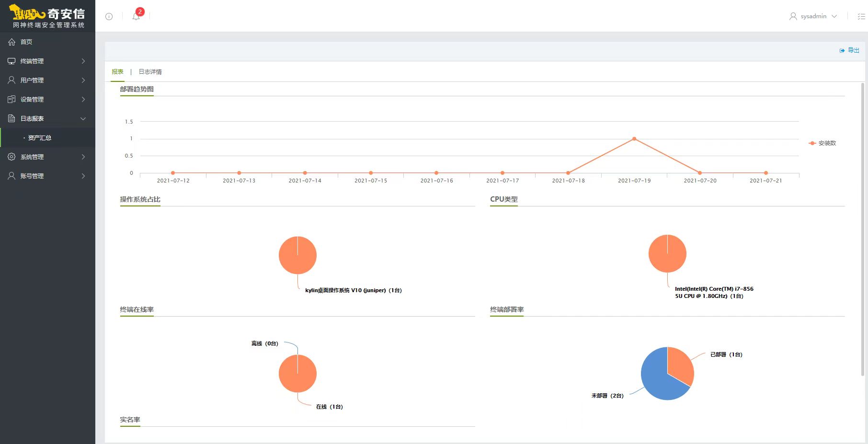
Task: Click the 在线 (1台) label
Action: point(330,407)
